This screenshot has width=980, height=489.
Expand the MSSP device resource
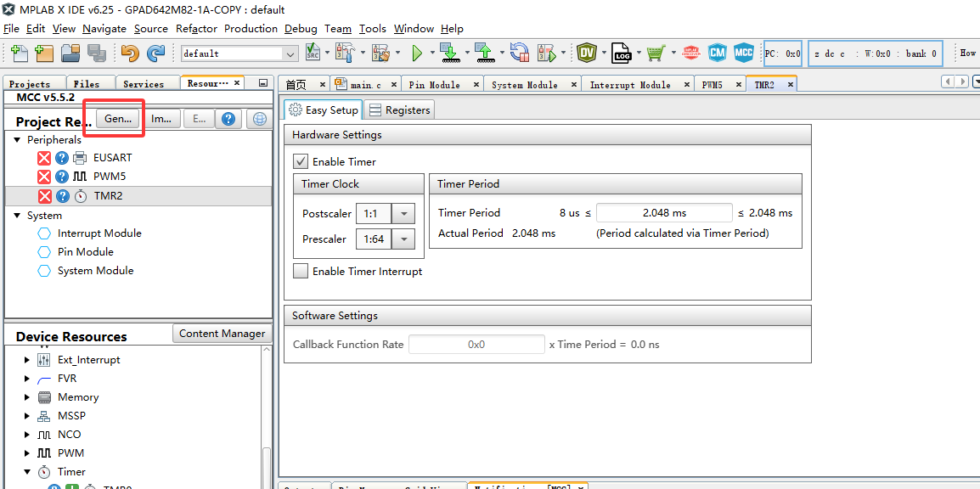tap(27, 416)
